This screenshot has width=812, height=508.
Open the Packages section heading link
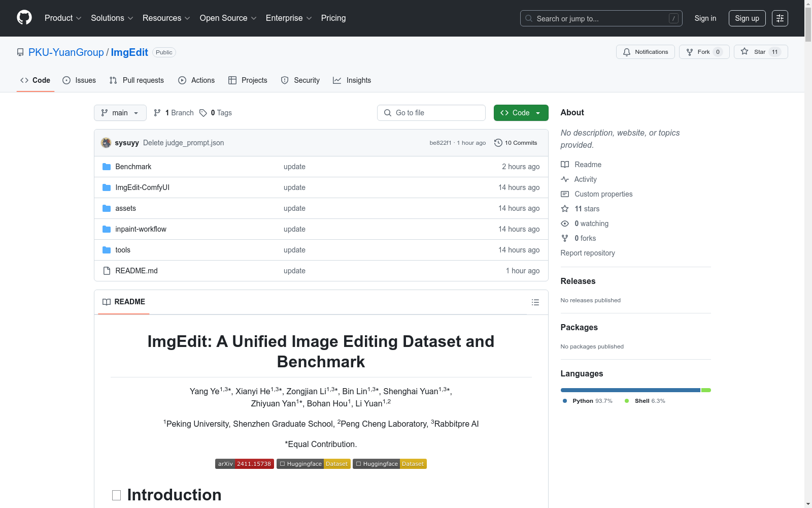(x=579, y=328)
